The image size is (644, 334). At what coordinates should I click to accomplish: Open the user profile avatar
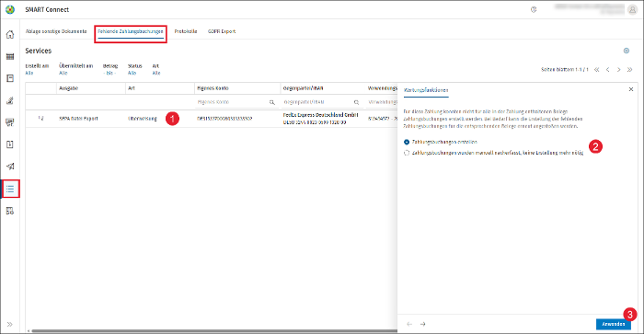(632, 10)
